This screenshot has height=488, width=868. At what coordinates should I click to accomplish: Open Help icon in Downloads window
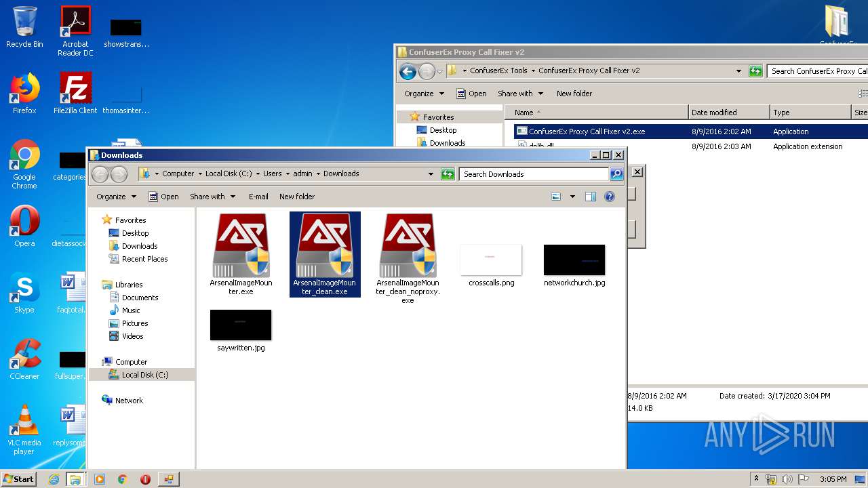(x=610, y=197)
